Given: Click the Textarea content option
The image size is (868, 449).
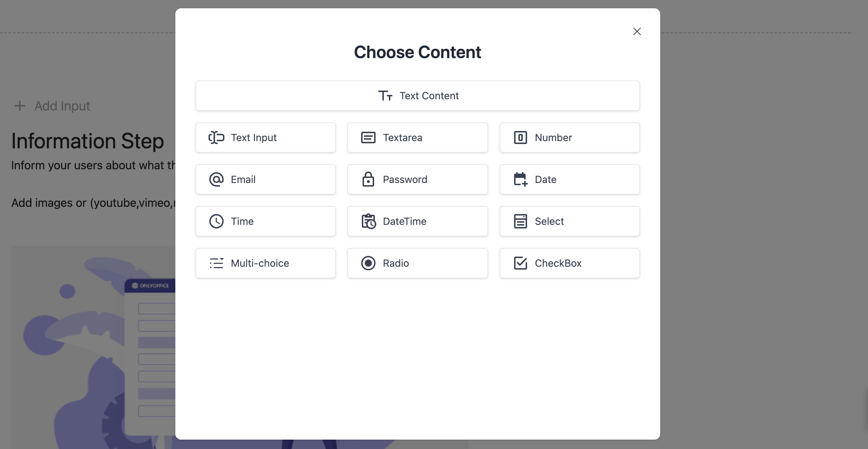Looking at the screenshot, I should [417, 138].
